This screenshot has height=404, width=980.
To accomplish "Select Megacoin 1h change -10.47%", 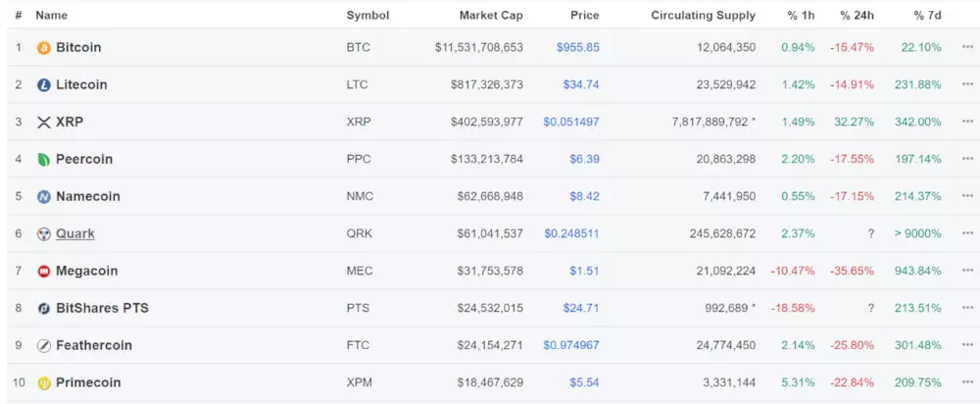I will 793,271.
